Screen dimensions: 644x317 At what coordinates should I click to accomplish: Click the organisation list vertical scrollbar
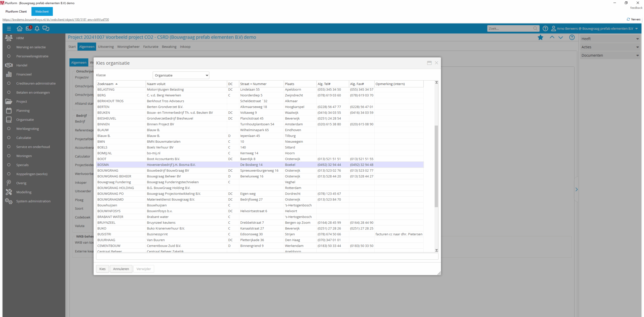(x=436, y=166)
